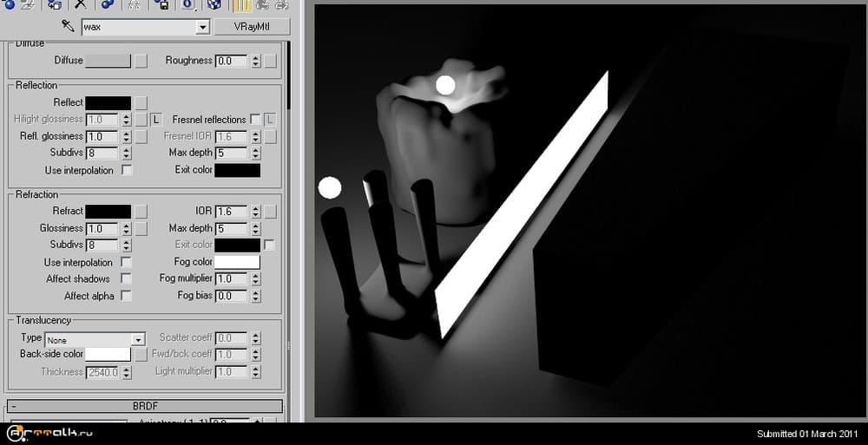
Task: Open the Refl. glossiness map slot
Action: pyautogui.click(x=141, y=136)
